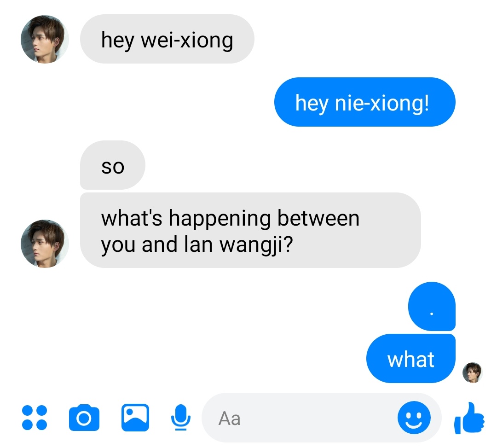Viewport: 497px width, 448px height.
Task: Tap the small seen-receipt avatar near 'what'
Action: click(472, 372)
